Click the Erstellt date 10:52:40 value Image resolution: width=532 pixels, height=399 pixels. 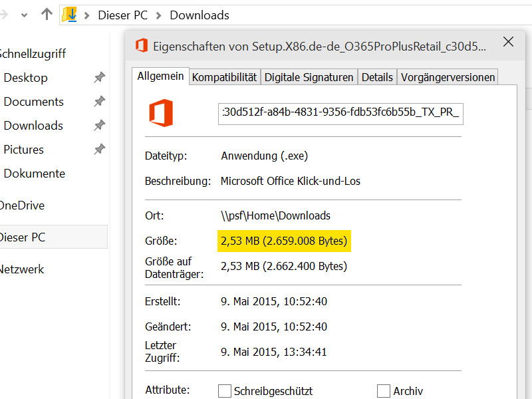coord(274,301)
